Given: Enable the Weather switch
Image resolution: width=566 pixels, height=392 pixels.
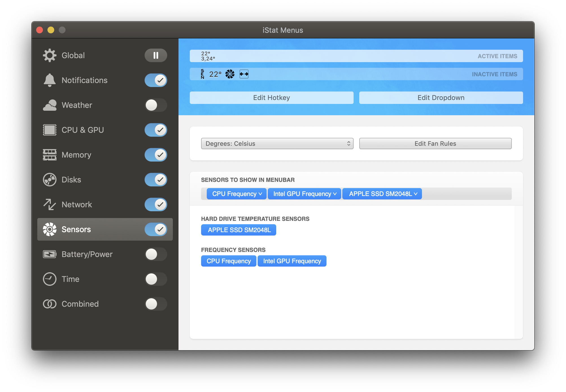Looking at the screenshot, I should click(156, 105).
